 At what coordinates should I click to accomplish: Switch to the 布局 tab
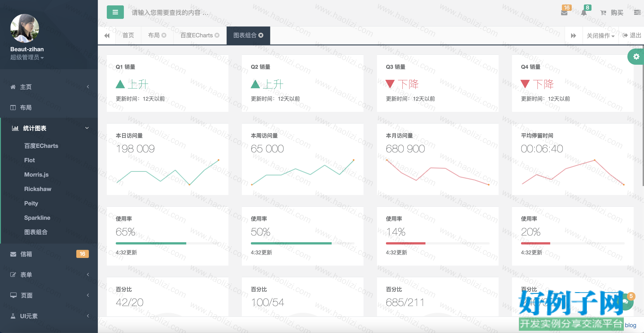154,35
